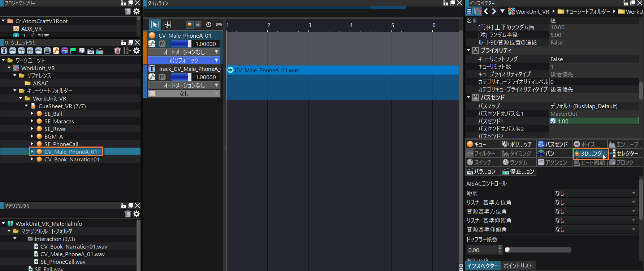Viewport: 644px width, 271px height.
Task: Select the scissors cut tool in timeline
Action: click(167, 25)
